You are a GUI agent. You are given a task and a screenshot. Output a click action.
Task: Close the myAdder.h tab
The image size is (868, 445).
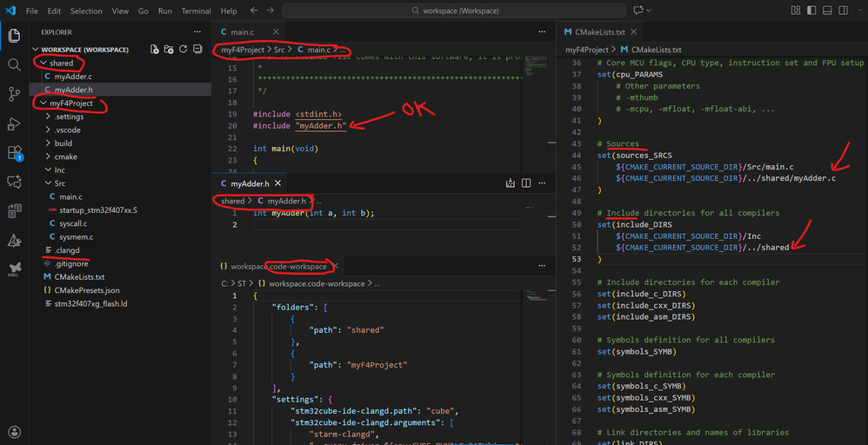278,183
